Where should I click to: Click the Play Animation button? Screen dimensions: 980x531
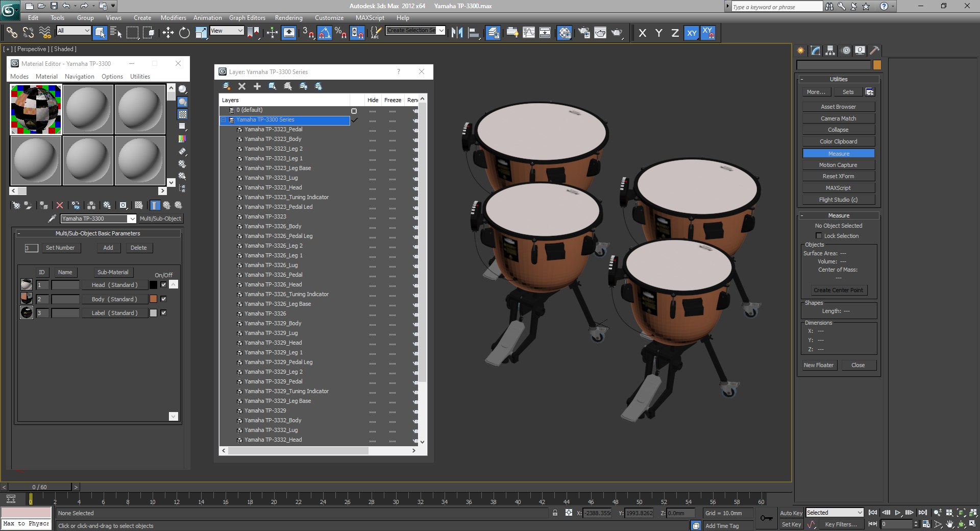point(898,513)
